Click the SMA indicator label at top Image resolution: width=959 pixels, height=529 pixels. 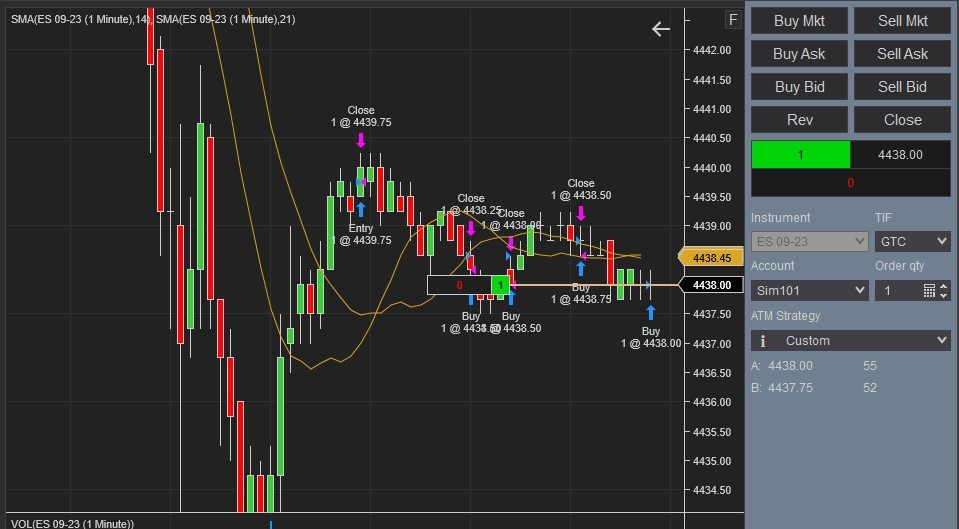[153, 19]
